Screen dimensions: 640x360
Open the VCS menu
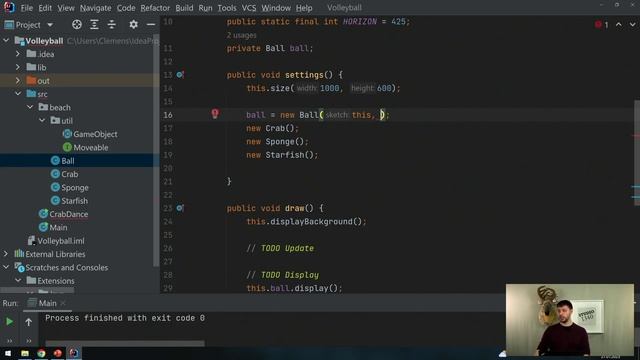pyautogui.click(x=249, y=8)
